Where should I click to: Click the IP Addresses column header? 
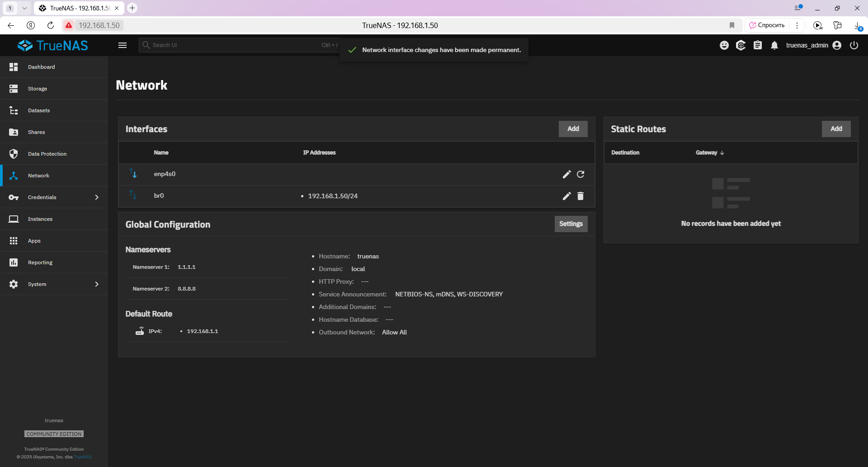319,152
